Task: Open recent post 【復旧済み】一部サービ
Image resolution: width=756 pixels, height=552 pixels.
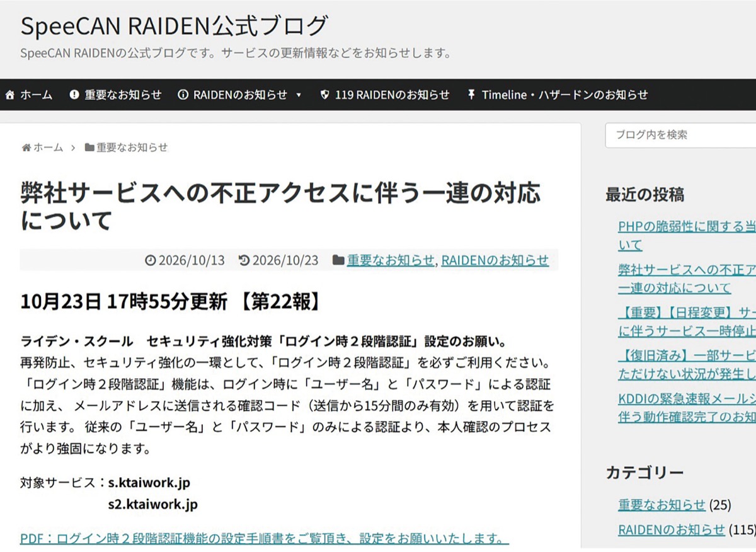Action: pos(687,365)
